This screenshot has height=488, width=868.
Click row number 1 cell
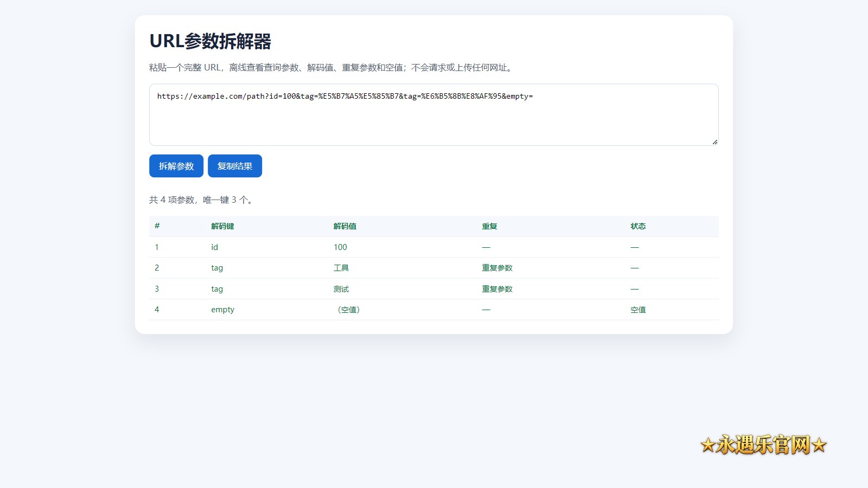pos(157,247)
